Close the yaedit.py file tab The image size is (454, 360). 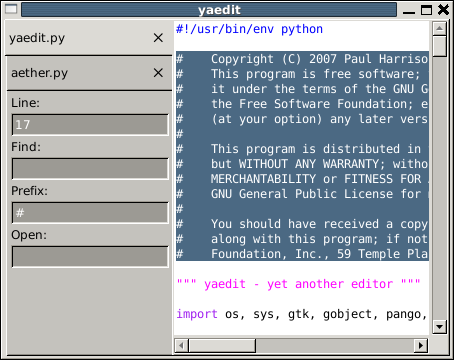(158, 38)
